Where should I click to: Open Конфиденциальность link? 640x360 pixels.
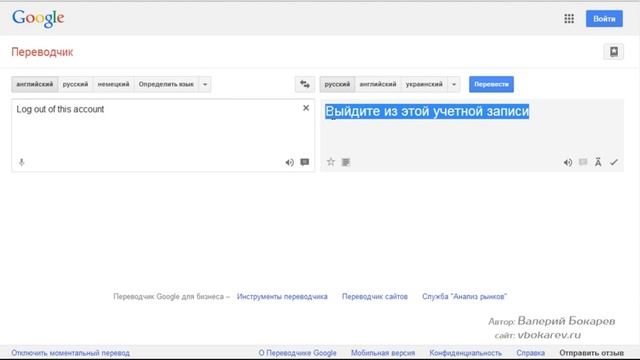pyautogui.click(x=465, y=353)
